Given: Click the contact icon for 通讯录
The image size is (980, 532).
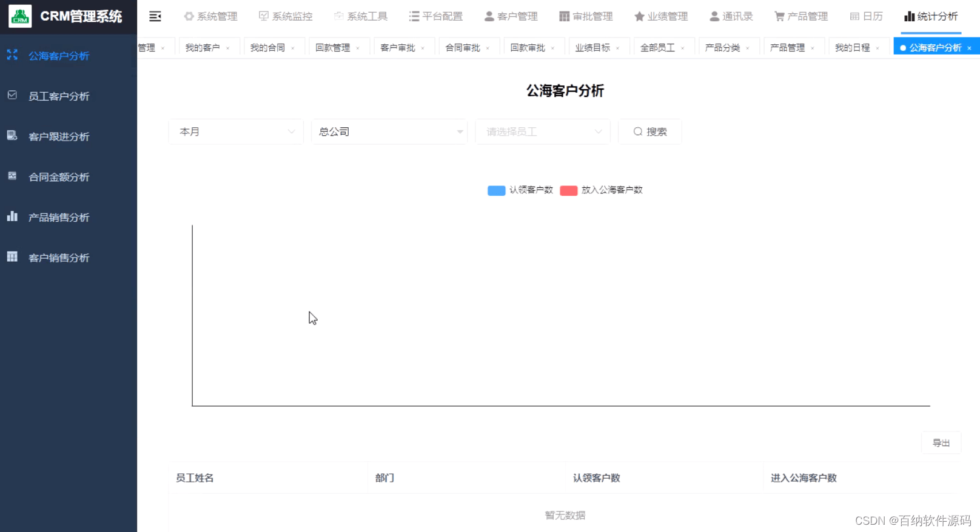Looking at the screenshot, I should (714, 16).
